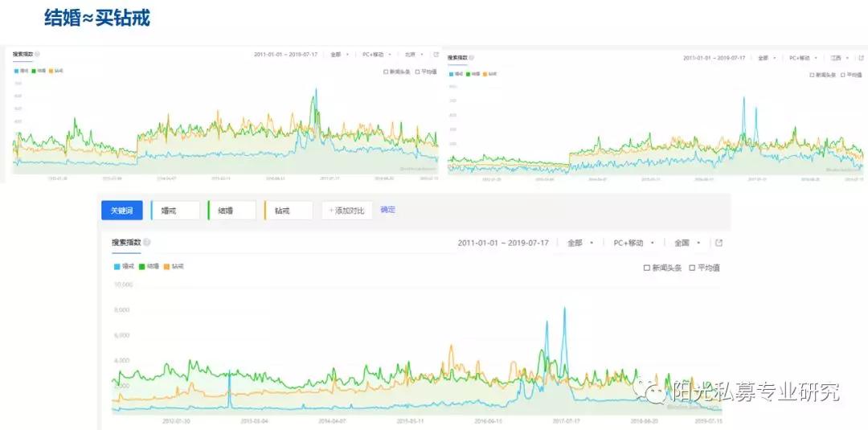The image size is (868, 430).
Task: Select 搜索指数 tab in Beijing chart
Action: point(23,54)
